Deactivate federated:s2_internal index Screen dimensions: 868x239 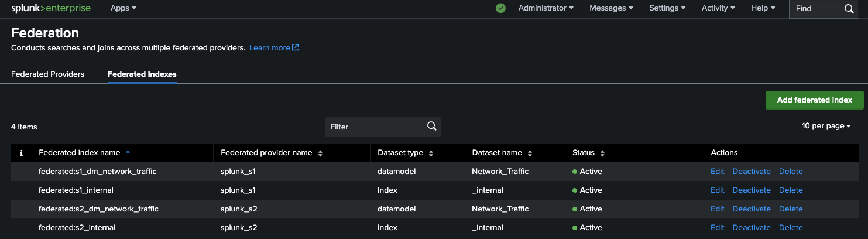tap(752, 228)
